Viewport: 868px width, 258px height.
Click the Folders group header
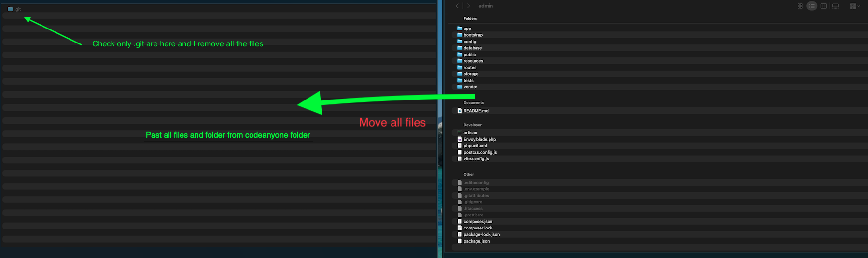coord(470,18)
